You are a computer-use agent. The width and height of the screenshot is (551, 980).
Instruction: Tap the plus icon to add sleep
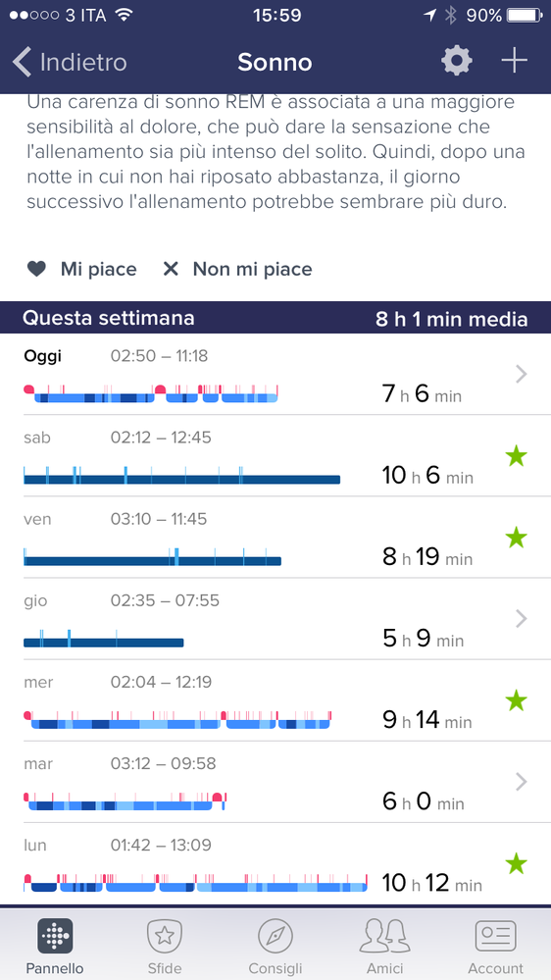(x=514, y=61)
